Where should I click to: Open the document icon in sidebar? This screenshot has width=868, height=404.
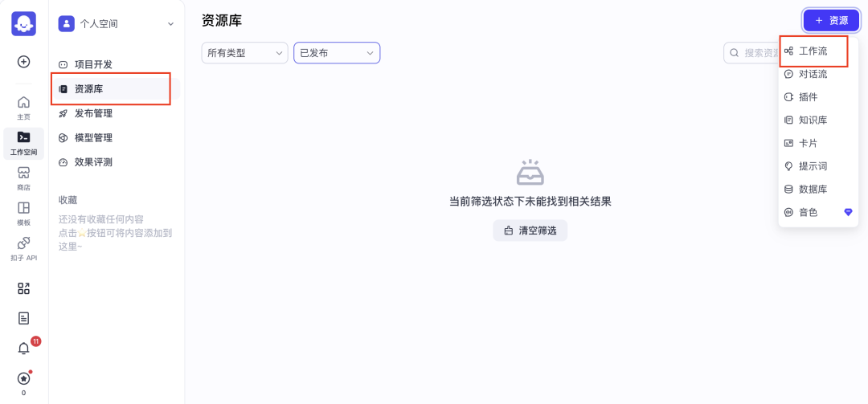coord(24,318)
